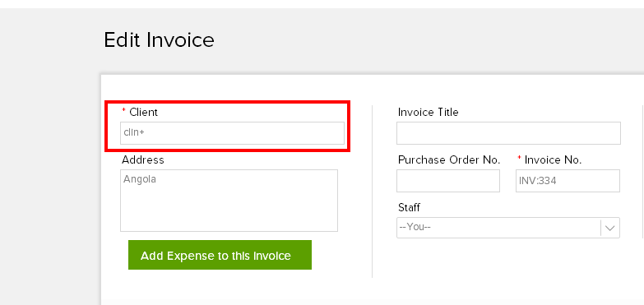Image resolution: width=644 pixels, height=305 pixels.
Task: Click the Invoice Title label
Action: click(x=428, y=112)
